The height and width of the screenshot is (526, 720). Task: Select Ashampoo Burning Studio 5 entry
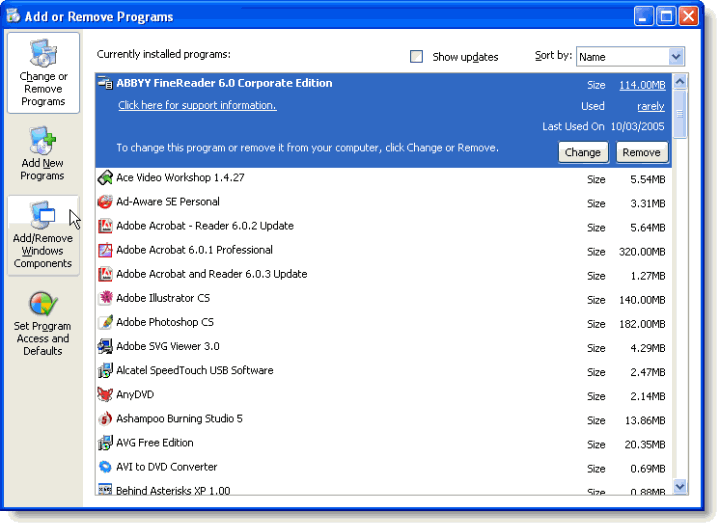pyautogui.click(x=383, y=420)
